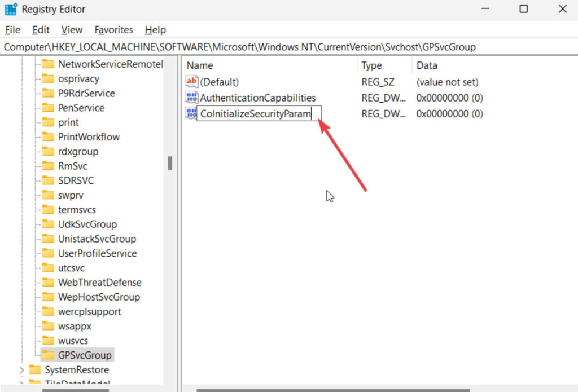
Task: Maximize the Registry Editor window
Action: point(523,8)
